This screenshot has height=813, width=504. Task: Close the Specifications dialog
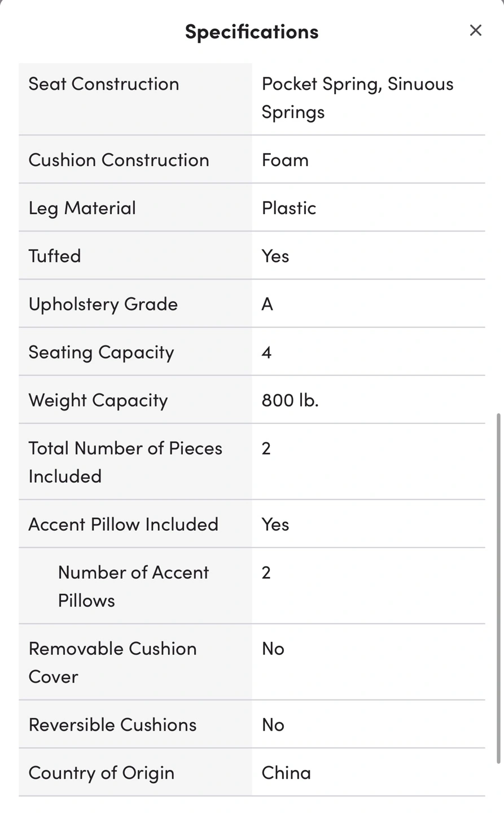point(475,30)
